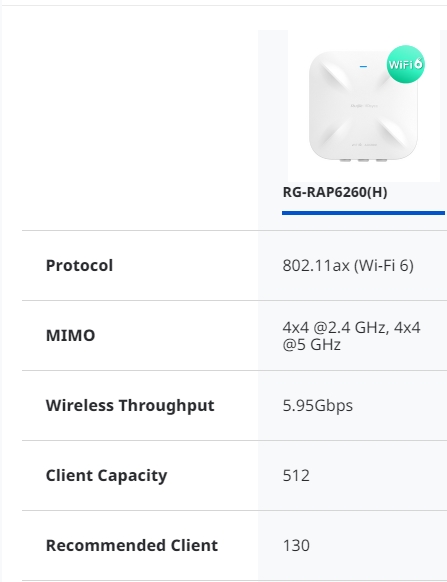Click the 5.95Gbps throughput value
Screen dimensions: 447x582
click(x=317, y=406)
